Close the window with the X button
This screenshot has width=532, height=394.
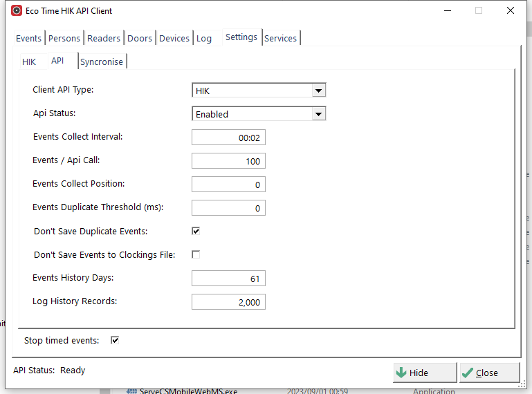coord(511,10)
